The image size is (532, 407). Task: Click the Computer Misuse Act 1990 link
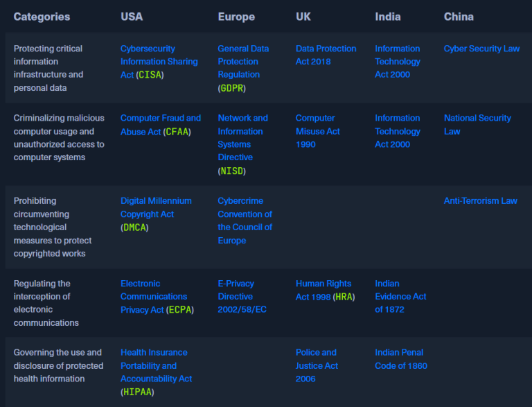pos(317,131)
